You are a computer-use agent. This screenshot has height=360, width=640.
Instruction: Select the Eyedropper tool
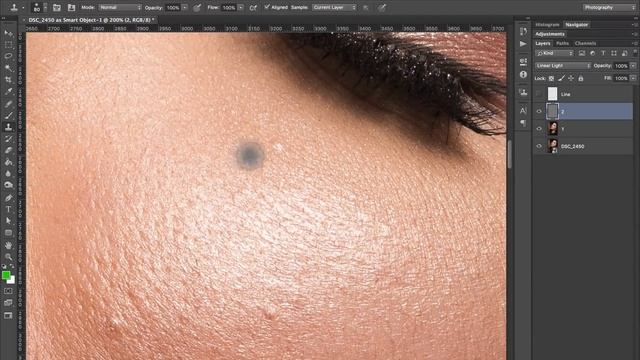[x=8, y=91]
